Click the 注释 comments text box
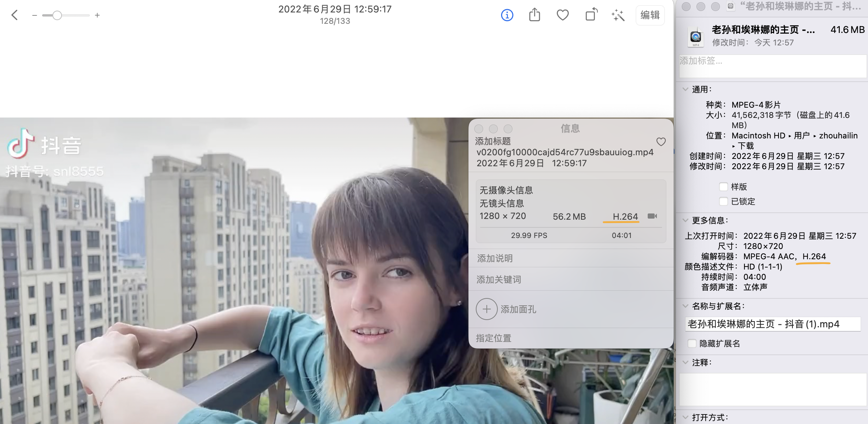Screen dimensions: 868x424 pyautogui.click(x=773, y=389)
